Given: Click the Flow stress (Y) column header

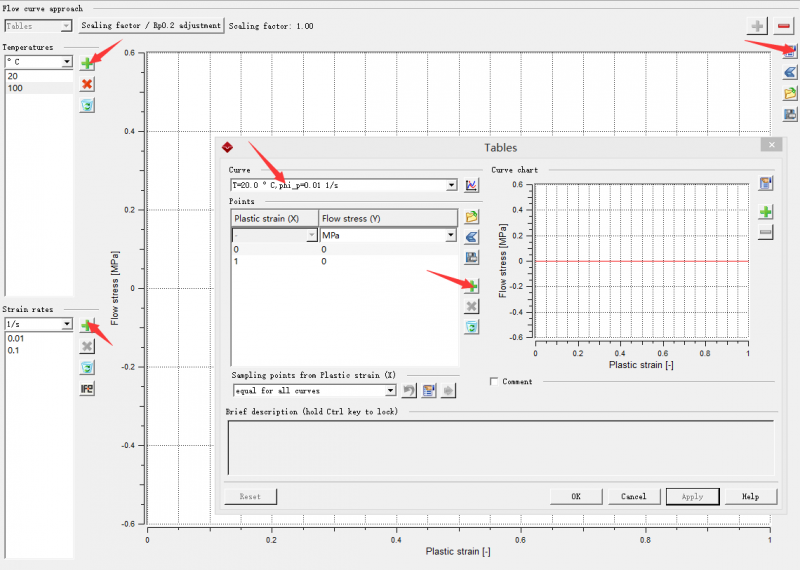Looking at the screenshot, I should click(x=388, y=218).
